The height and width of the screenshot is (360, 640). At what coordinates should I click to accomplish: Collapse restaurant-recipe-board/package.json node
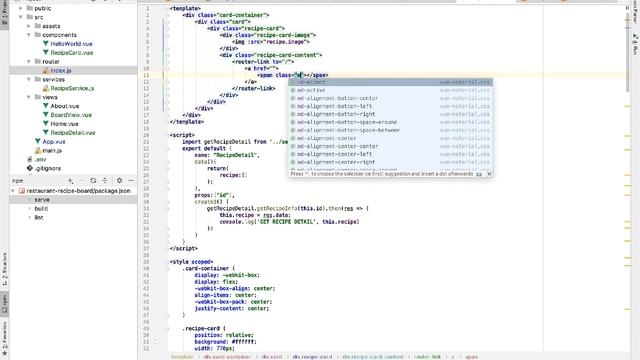pyautogui.click(x=13, y=191)
